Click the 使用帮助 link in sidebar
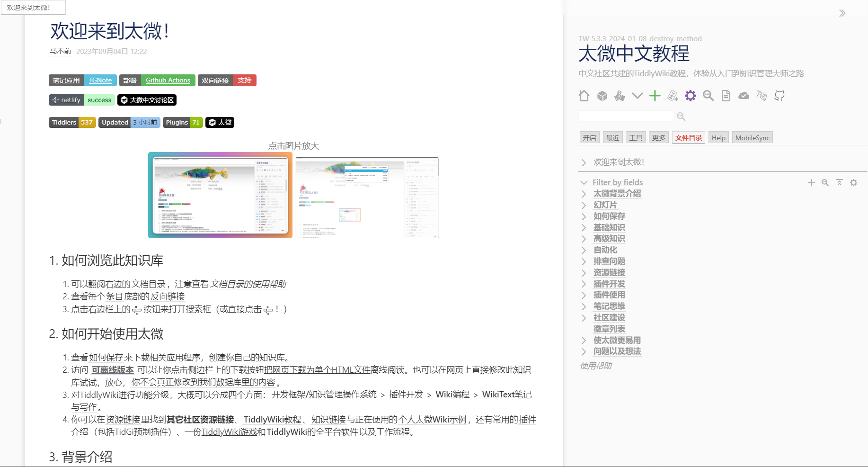Screen dimensions: 868x467 coord(596,366)
